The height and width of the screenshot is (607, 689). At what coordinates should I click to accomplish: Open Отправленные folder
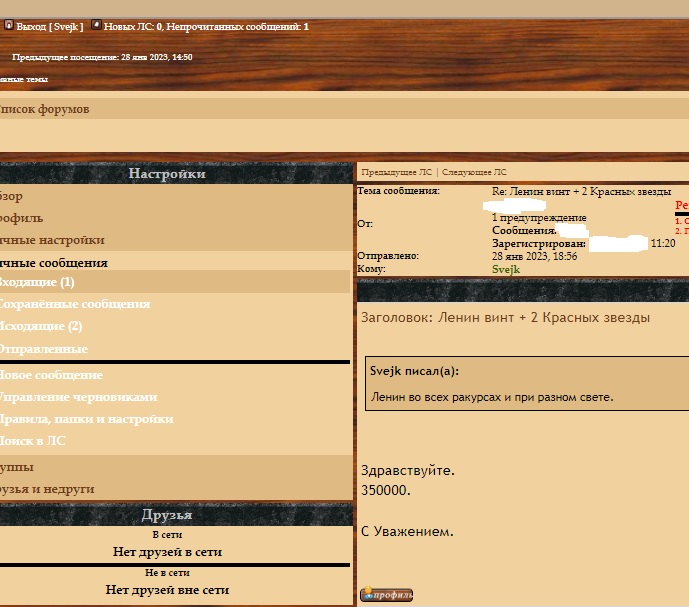[x=43, y=349]
